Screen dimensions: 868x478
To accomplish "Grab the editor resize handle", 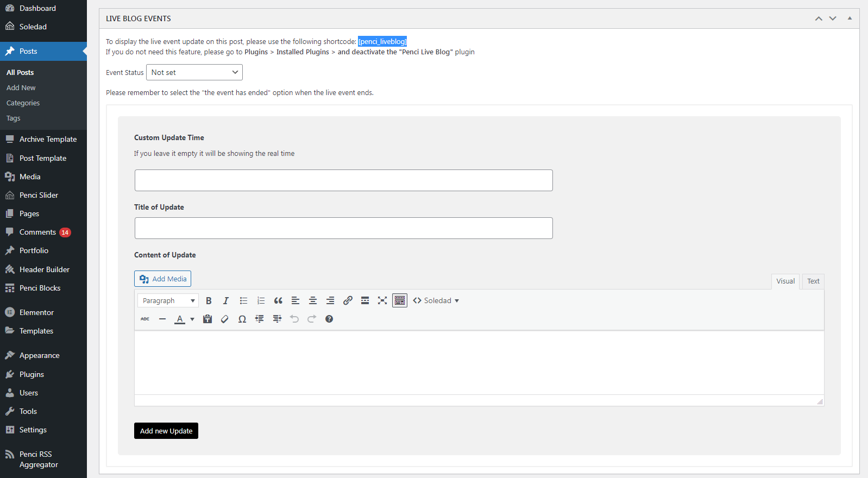I will click(x=820, y=401).
